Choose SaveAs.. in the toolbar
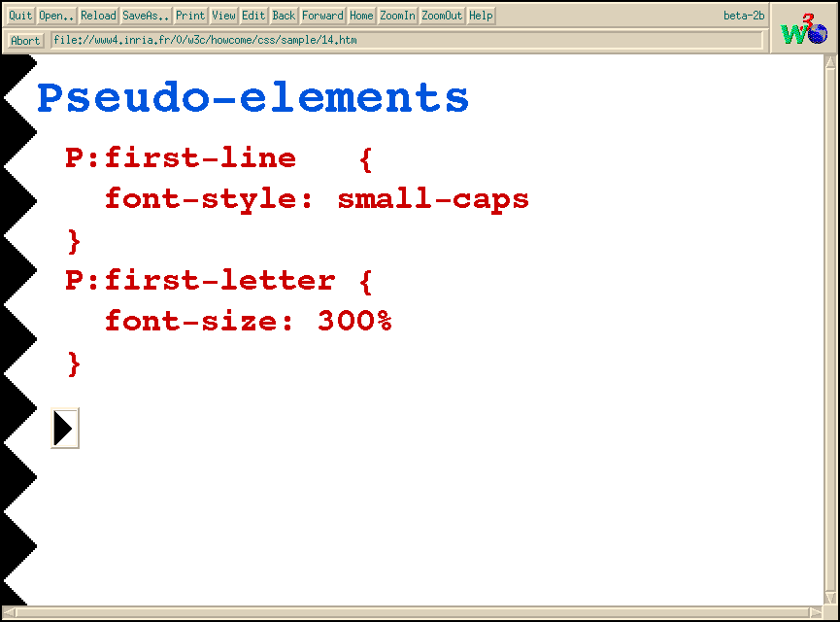Screen dimensions: 840x622 point(146,16)
